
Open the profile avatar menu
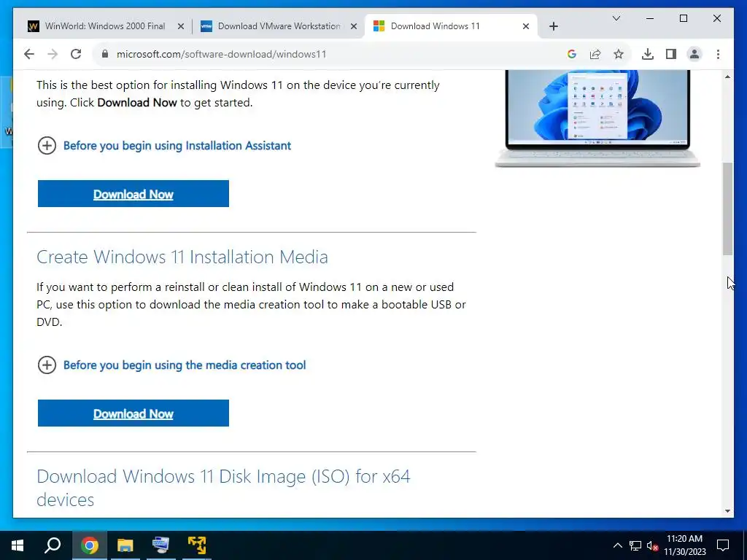694,54
